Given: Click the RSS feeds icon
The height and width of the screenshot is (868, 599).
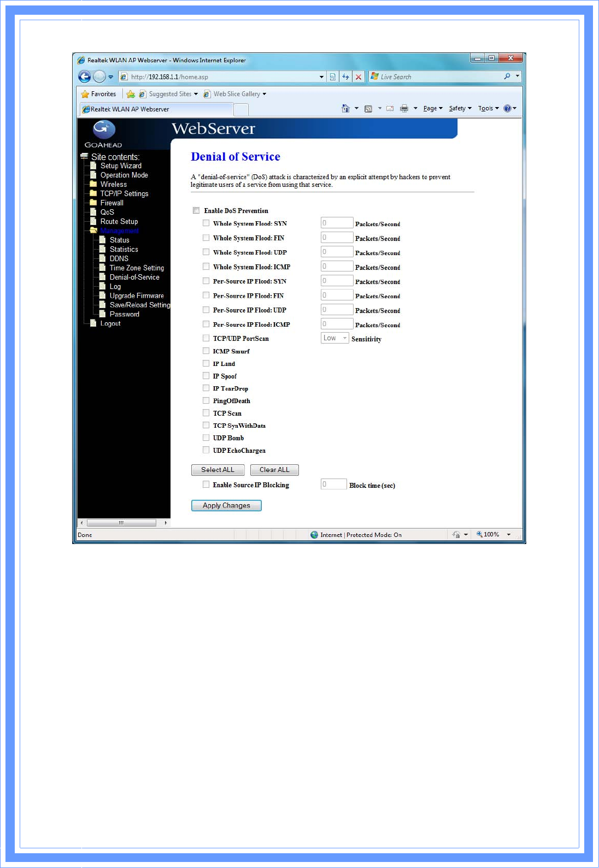Looking at the screenshot, I should tap(368, 108).
